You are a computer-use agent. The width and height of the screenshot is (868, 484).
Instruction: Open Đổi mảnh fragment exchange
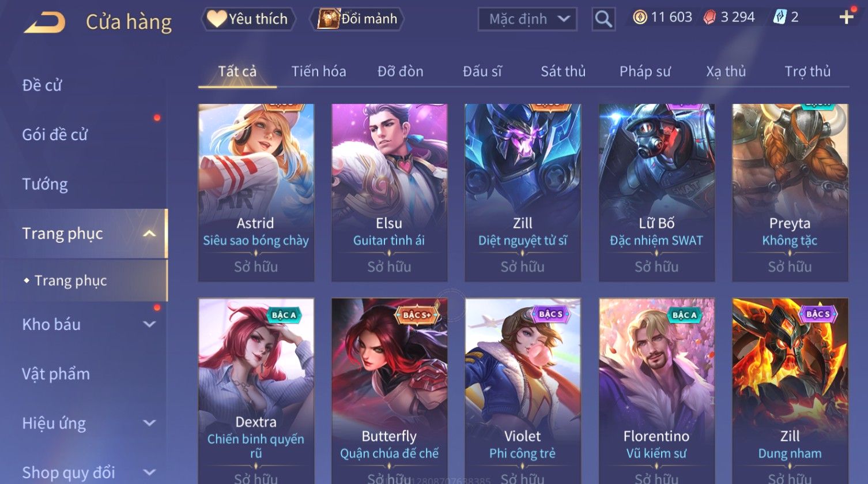[x=357, y=19]
